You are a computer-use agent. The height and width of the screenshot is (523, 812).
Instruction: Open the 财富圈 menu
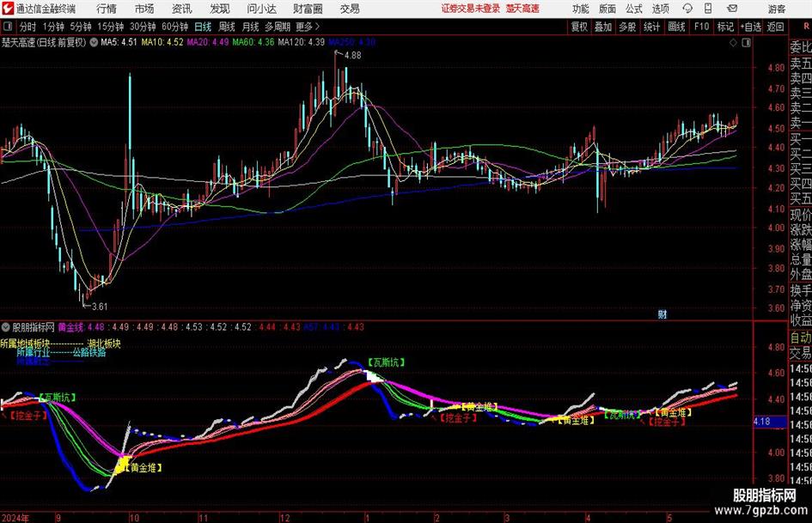(x=308, y=9)
